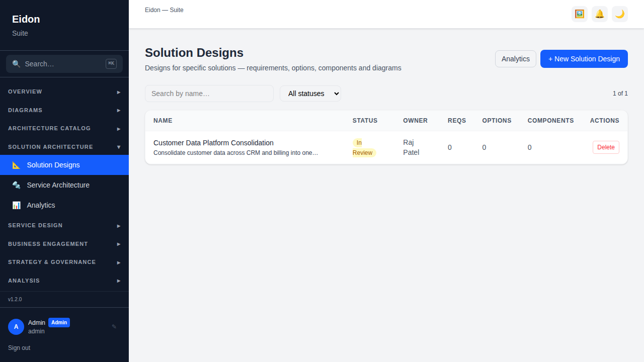
Task: Expand the Service Design section
Action: (x=64, y=226)
